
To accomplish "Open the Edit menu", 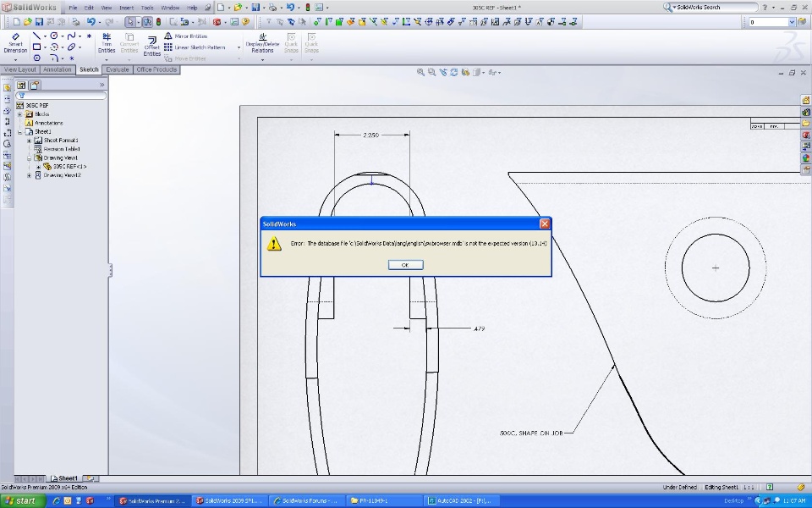I will (x=89, y=8).
